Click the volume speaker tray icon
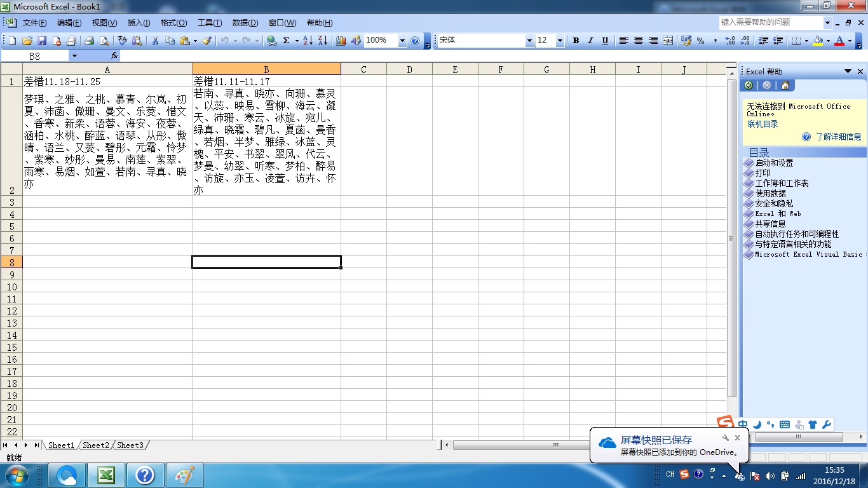This screenshot has width=868, height=488. pos(770,475)
